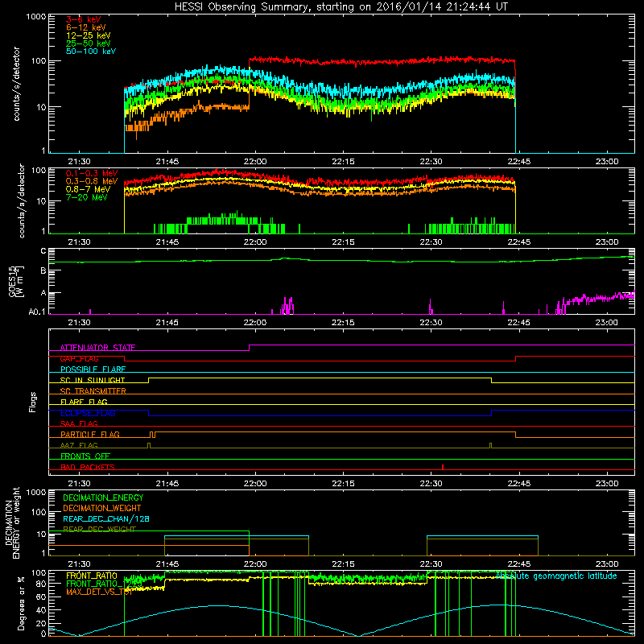This screenshot has width=644, height=644.
Task: Click the SAA_FLAG label
Action: (79, 423)
